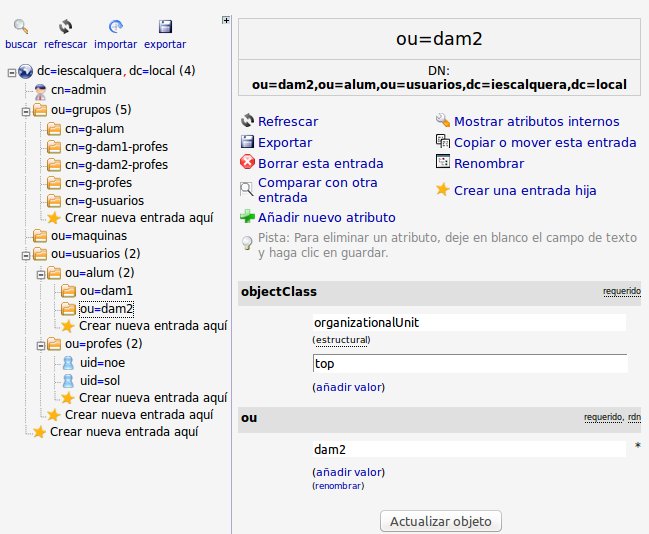
Task: Click añadir valor under ou attribute
Action: coord(350,472)
